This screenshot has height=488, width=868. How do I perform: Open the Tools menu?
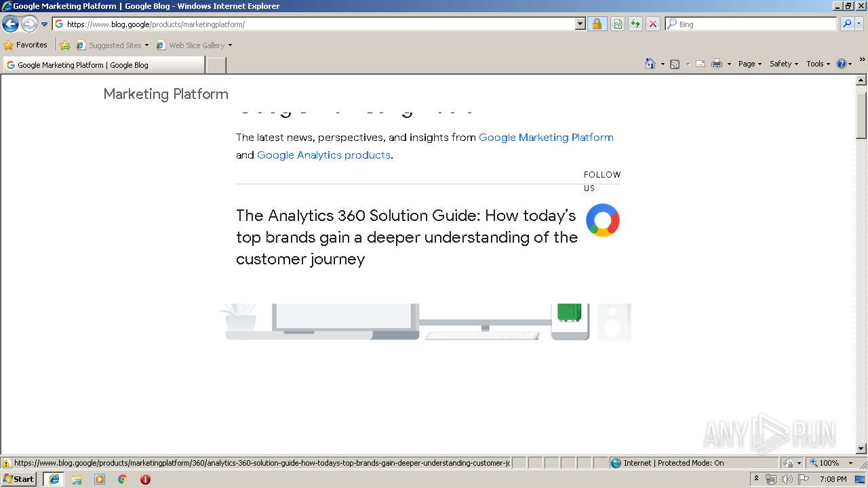coord(818,64)
